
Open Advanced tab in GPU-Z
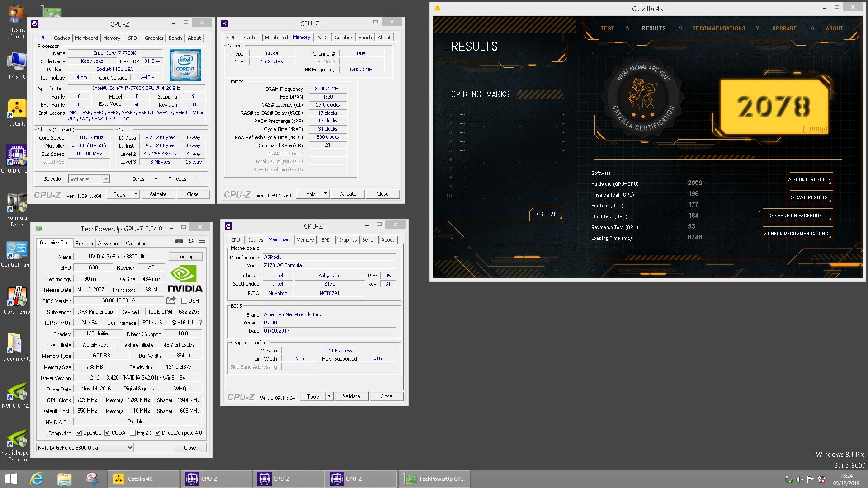109,243
